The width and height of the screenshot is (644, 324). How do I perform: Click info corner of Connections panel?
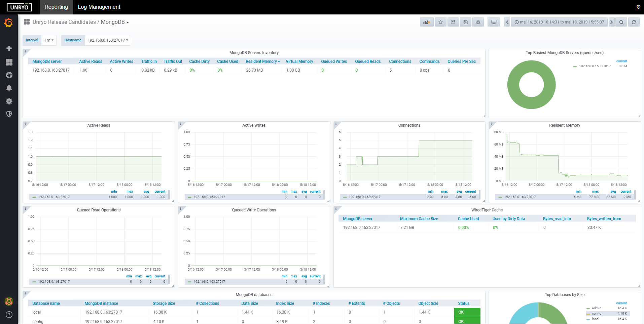point(336,124)
